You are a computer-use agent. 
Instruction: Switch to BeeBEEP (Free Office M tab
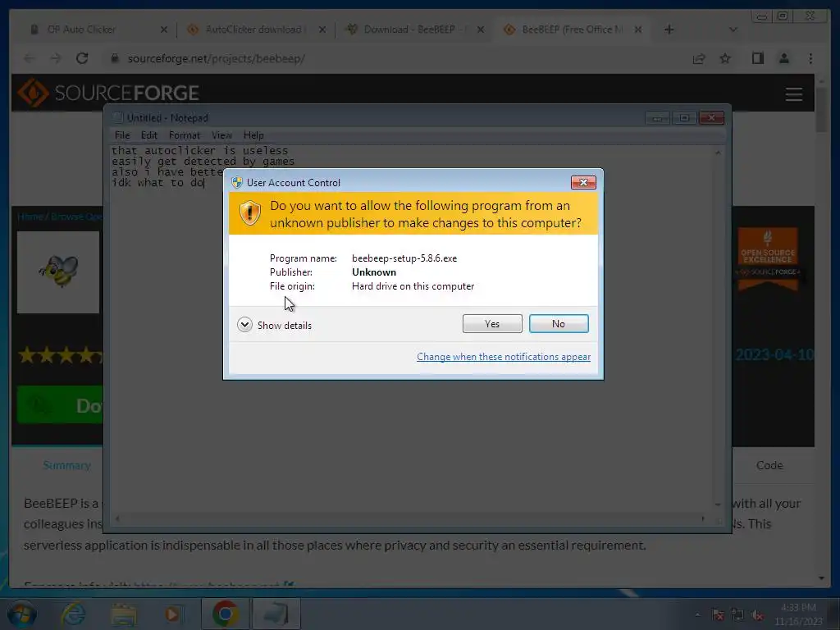(x=571, y=30)
